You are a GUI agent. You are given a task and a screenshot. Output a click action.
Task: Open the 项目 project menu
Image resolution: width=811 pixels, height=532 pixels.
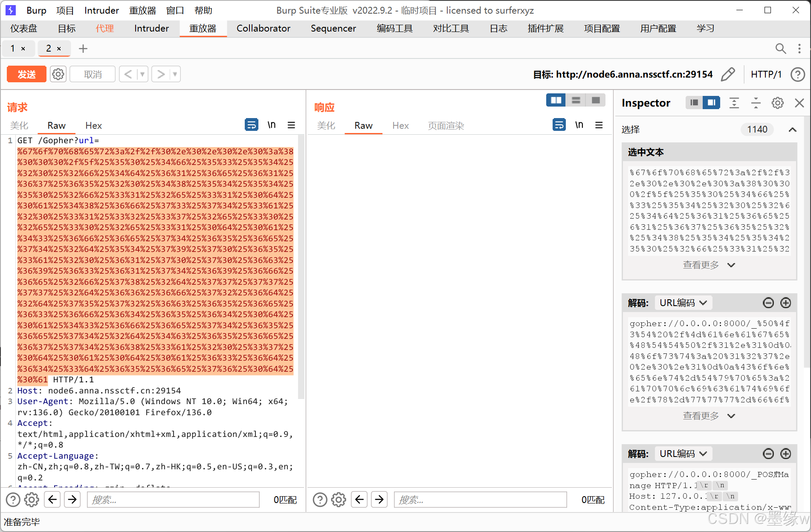65,10
